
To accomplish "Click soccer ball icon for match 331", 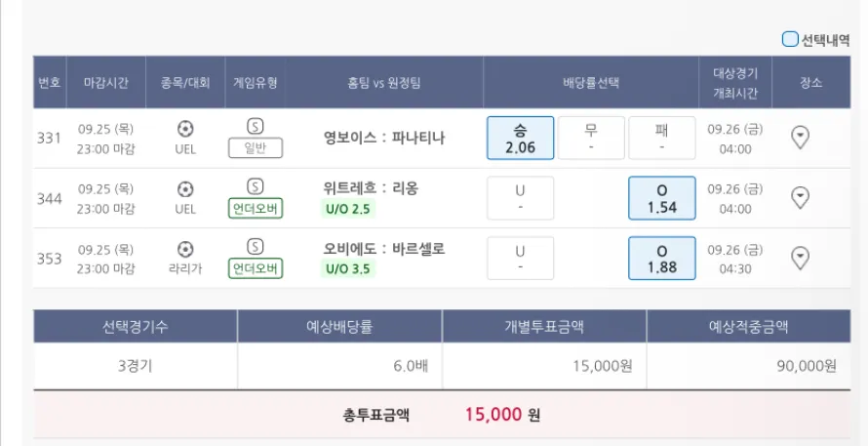I will (185, 128).
